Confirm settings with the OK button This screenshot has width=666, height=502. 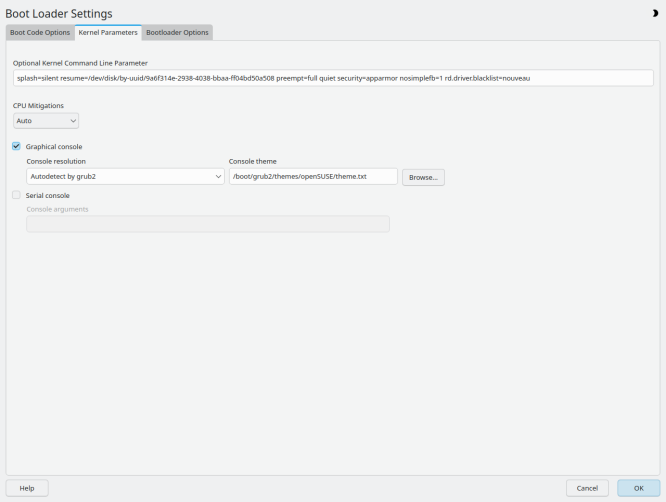pyautogui.click(x=638, y=488)
